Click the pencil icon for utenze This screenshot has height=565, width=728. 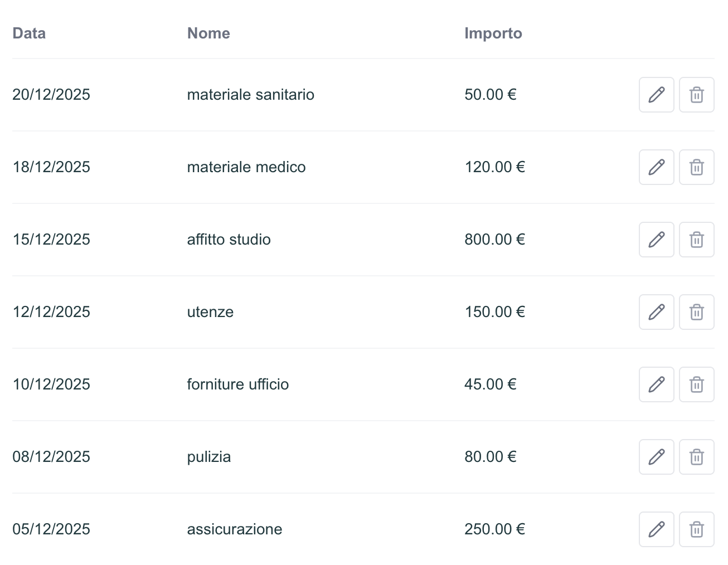656,312
